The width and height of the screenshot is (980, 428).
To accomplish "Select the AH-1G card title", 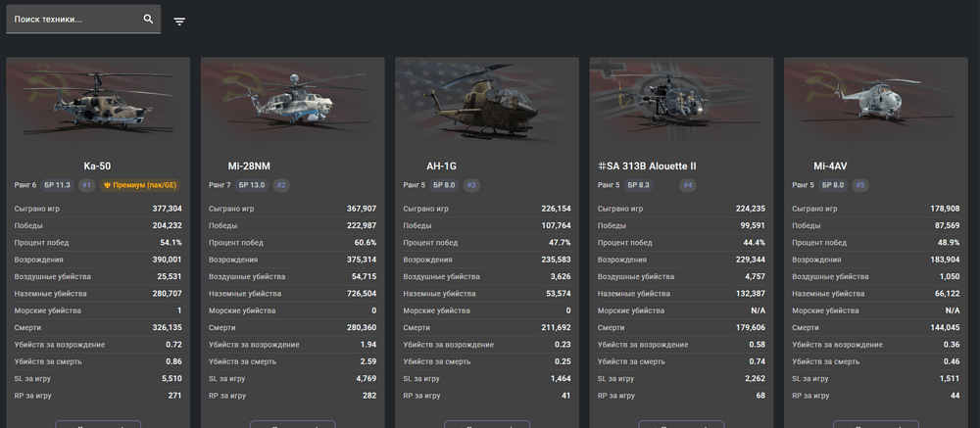I will tap(441, 166).
